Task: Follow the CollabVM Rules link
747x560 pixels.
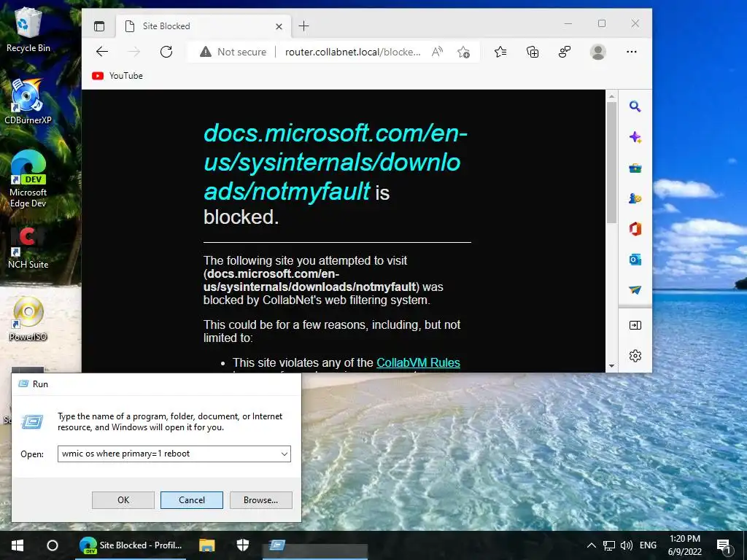Action: tap(418, 362)
